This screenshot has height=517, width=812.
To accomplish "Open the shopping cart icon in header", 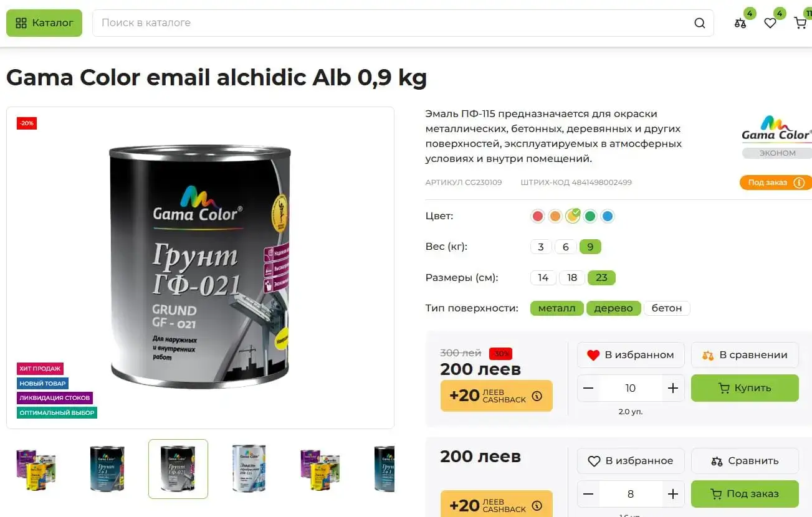I will (x=800, y=23).
